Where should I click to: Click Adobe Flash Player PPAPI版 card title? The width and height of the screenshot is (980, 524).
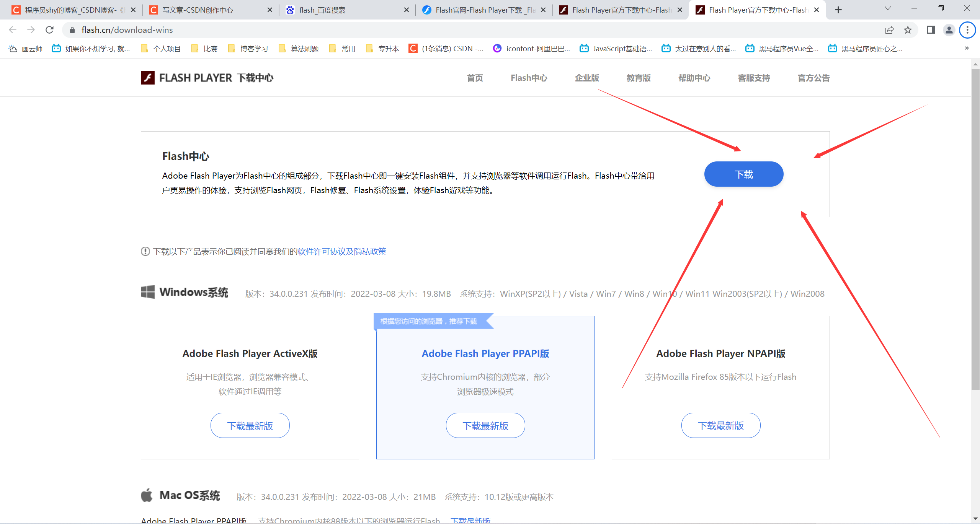pyautogui.click(x=485, y=353)
